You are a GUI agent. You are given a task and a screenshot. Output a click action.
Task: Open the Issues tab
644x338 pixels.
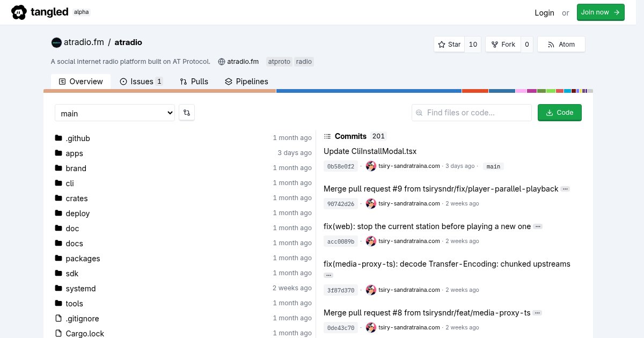click(x=141, y=82)
